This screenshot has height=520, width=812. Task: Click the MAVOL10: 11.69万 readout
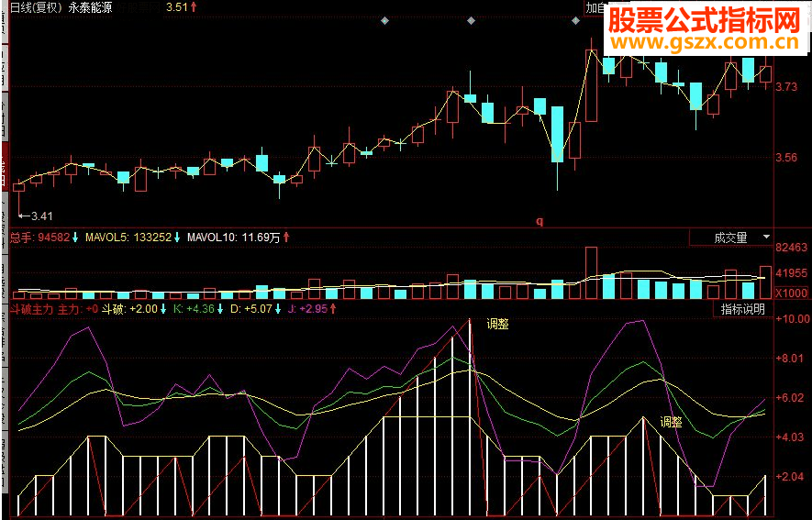234,238
